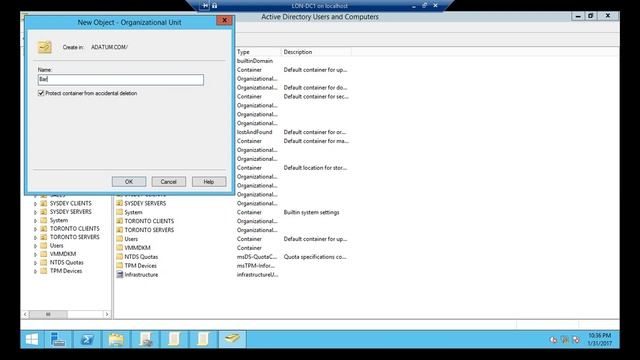Viewport: 640px width, 360px height.
Task: Select VMMDKM name in details list
Action: (x=138, y=248)
